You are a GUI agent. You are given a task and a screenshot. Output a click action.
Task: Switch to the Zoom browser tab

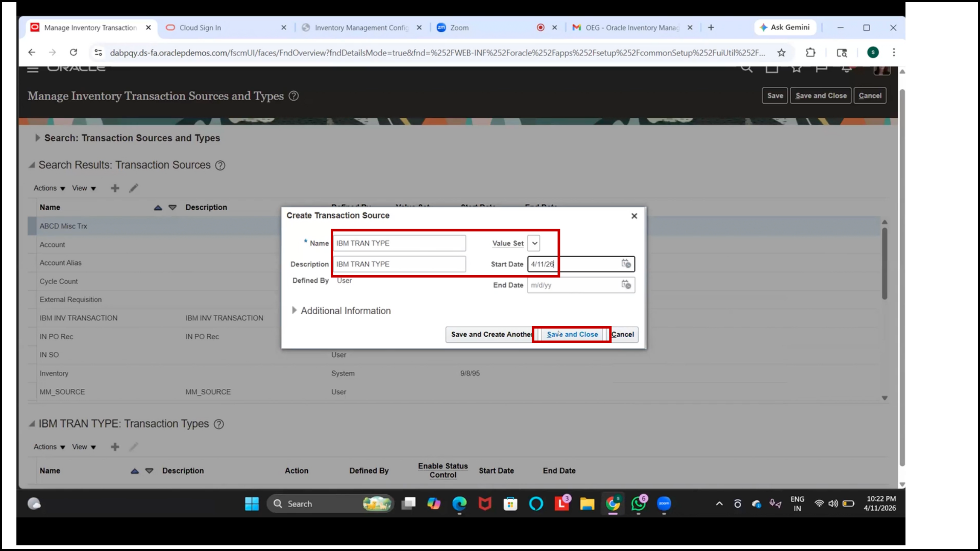point(485,28)
